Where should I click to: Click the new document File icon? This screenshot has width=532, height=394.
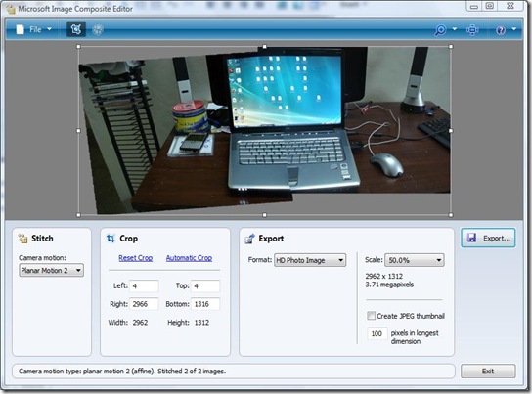(x=21, y=30)
